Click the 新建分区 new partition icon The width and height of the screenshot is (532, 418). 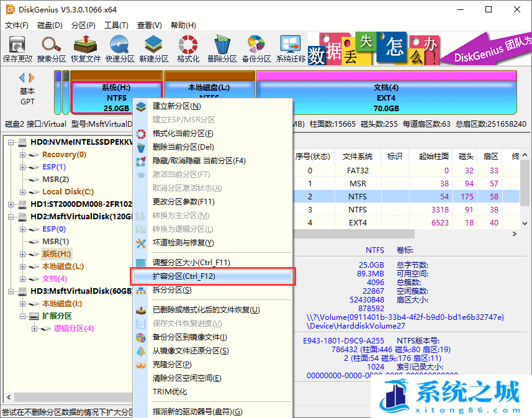[x=154, y=48]
